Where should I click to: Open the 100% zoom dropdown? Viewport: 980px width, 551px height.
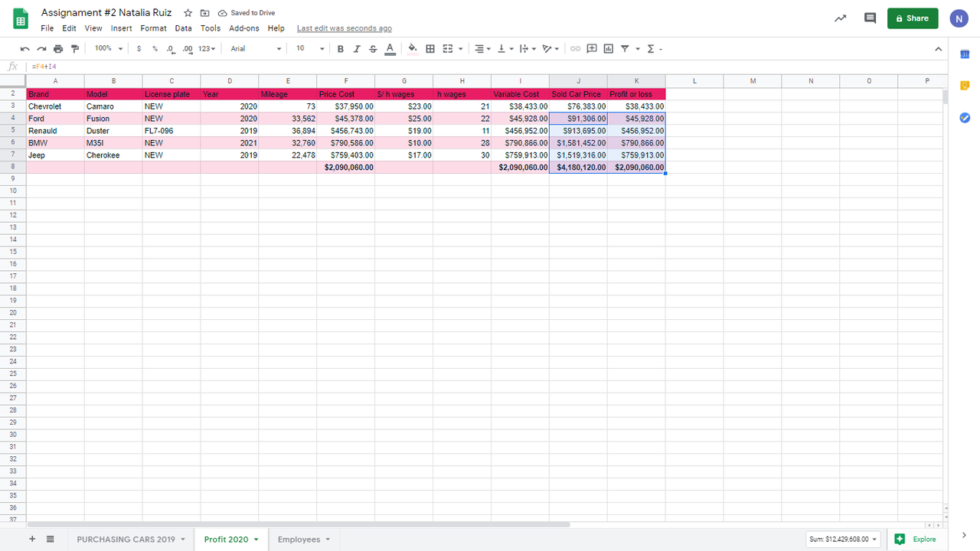coord(108,48)
